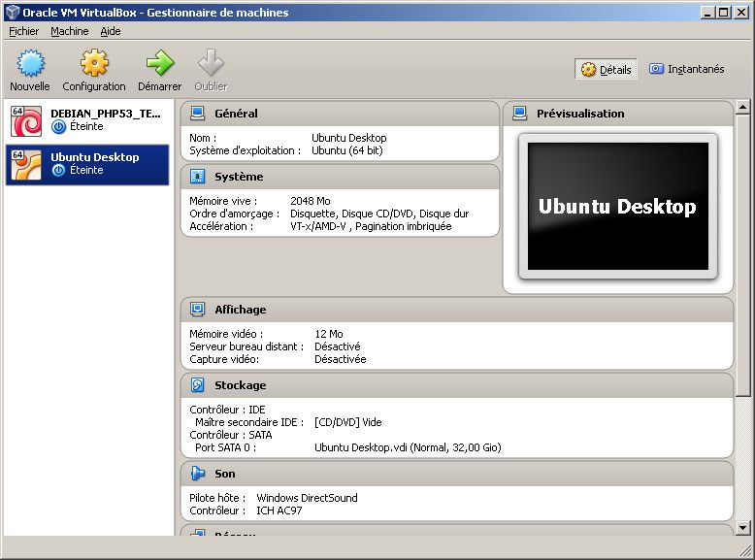Click power state icon under DEBIAN_PHP53_TE
755x560 pixels.
click(x=58, y=127)
